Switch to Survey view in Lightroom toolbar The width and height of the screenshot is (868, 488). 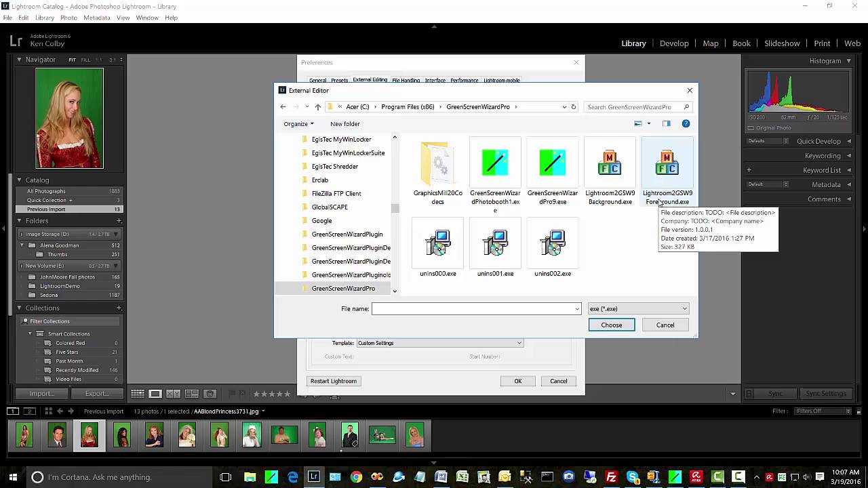(192, 394)
